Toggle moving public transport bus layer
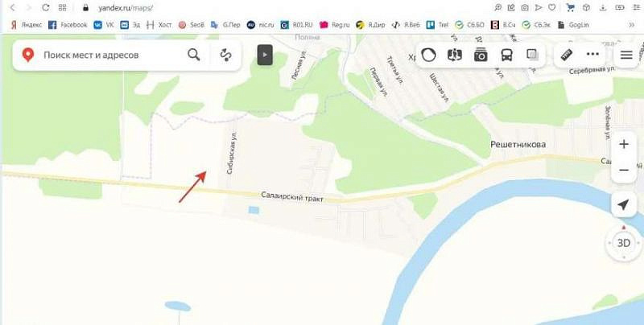 tap(507, 55)
